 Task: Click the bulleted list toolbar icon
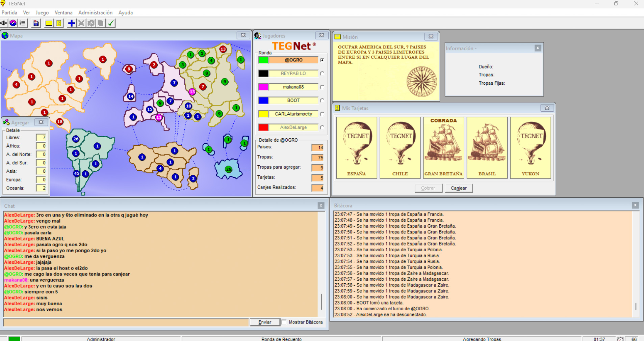(x=22, y=23)
